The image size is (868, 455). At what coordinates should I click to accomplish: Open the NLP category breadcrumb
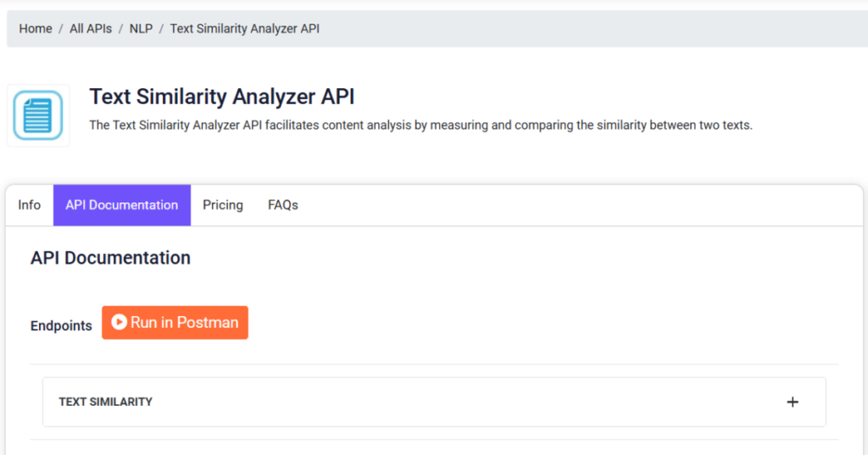click(x=141, y=29)
